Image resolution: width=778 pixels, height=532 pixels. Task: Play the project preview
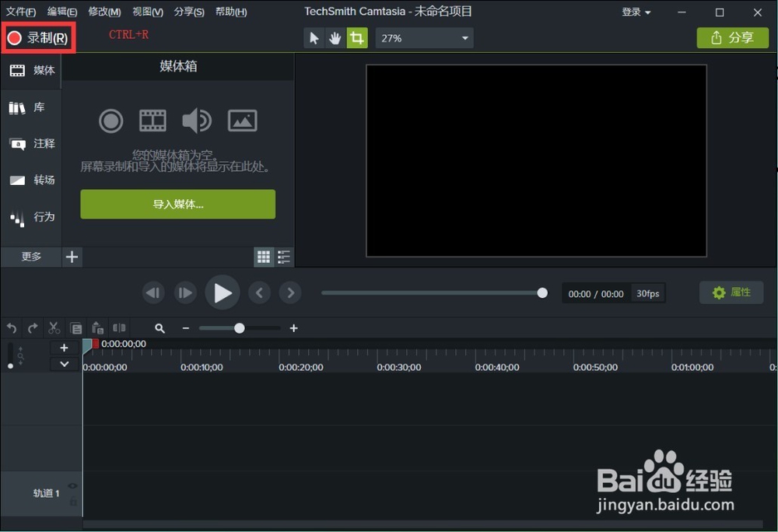click(223, 292)
